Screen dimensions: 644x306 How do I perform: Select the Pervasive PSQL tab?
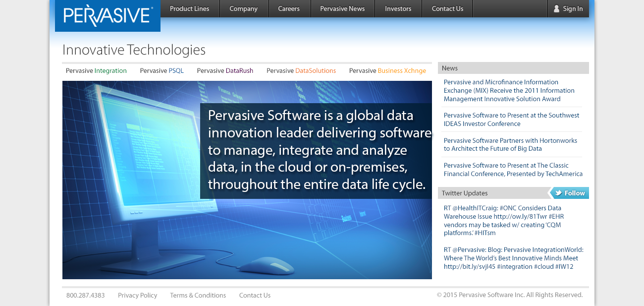click(x=162, y=71)
